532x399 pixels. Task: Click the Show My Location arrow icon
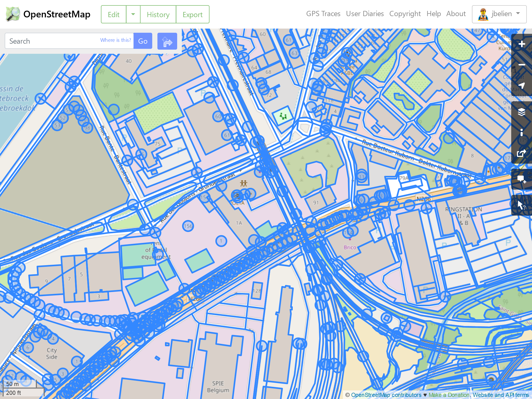pyautogui.click(x=522, y=85)
